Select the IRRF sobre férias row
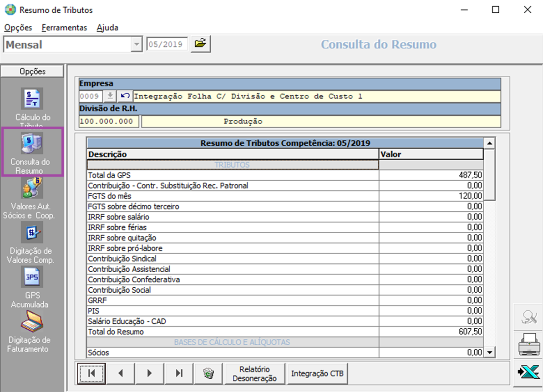 pos(284,227)
